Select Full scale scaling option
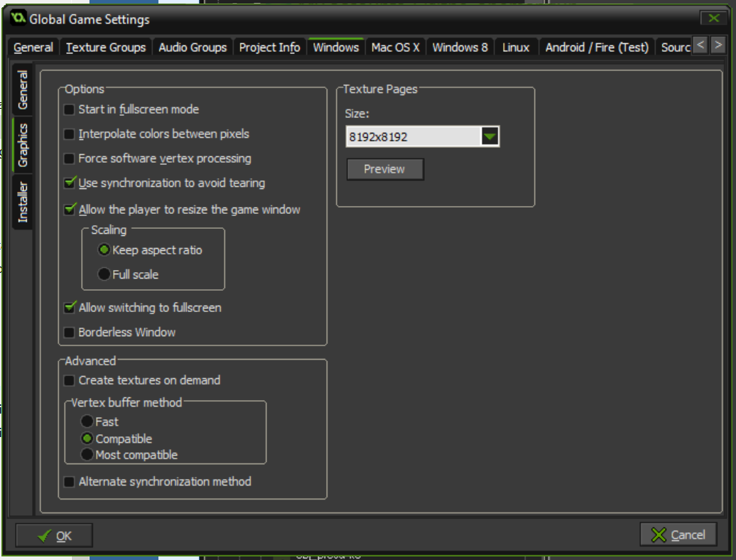This screenshot has width=736, height=560. tap(104, 274)
